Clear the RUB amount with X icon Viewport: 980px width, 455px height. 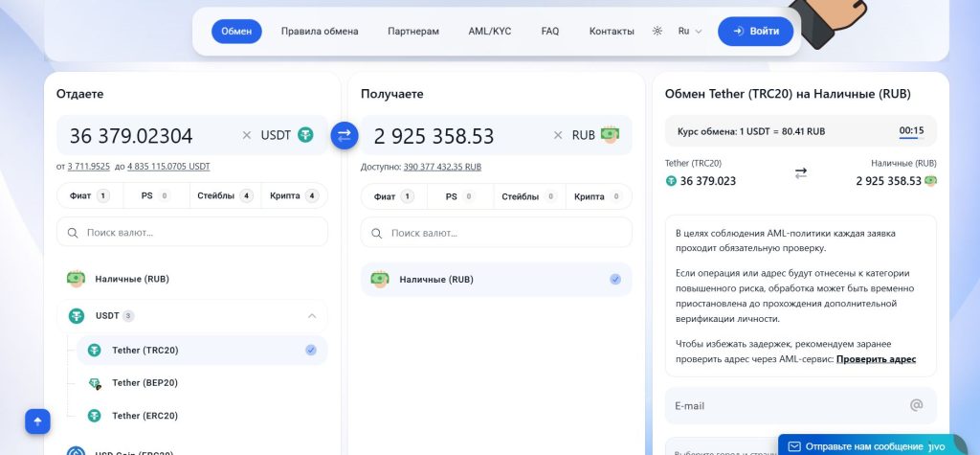coord(557,136)
